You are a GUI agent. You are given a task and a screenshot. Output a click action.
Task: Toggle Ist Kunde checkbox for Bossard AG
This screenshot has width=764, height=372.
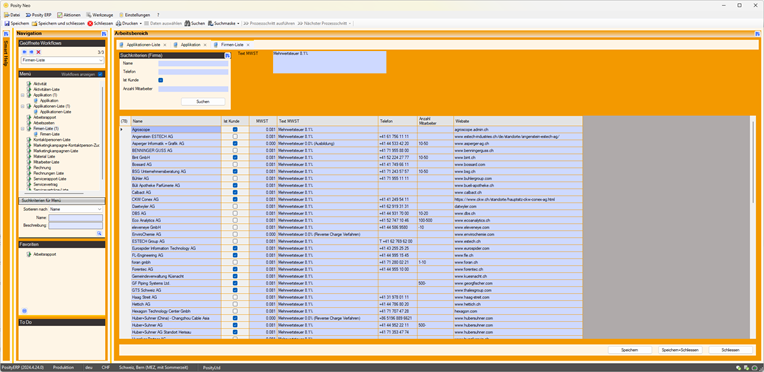pos(235,165)
